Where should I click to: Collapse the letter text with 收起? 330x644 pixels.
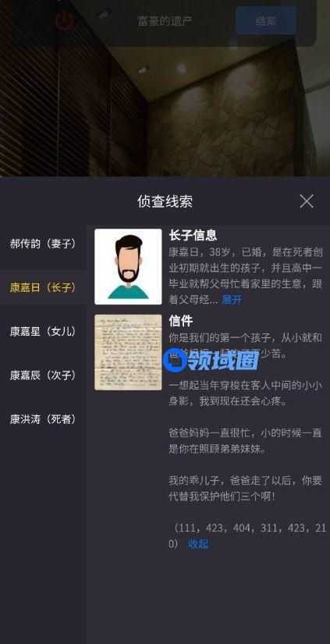(x=198, y=544)
